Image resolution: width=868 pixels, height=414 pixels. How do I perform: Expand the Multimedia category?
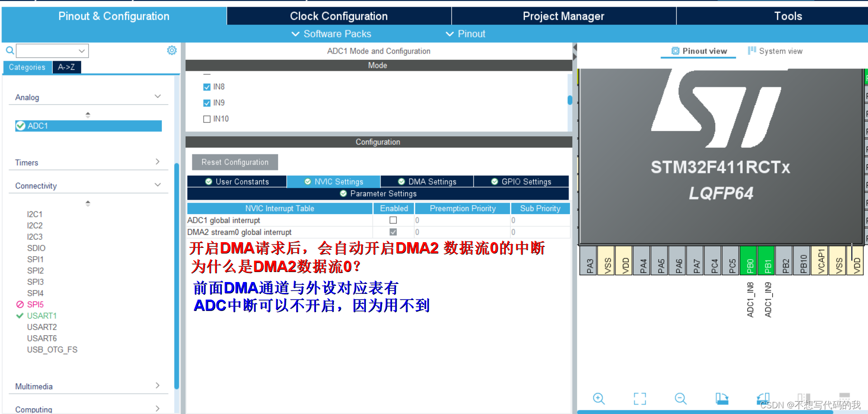pos(158,386)
